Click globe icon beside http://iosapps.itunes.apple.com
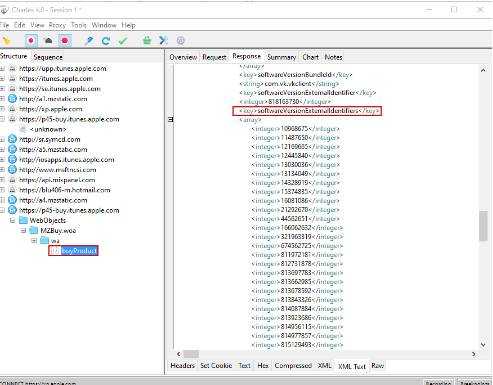 click(12, 159)
